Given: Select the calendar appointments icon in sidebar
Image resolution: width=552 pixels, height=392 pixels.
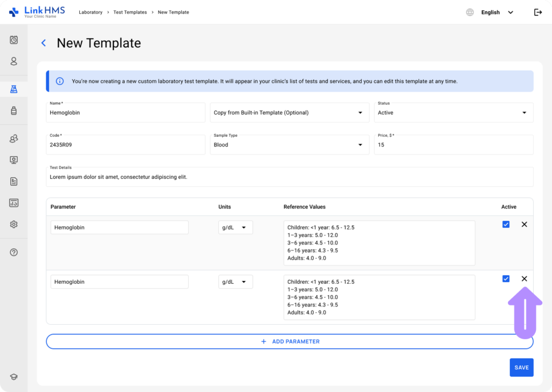Looking at the screenshot, I should [x=13, y=40].
